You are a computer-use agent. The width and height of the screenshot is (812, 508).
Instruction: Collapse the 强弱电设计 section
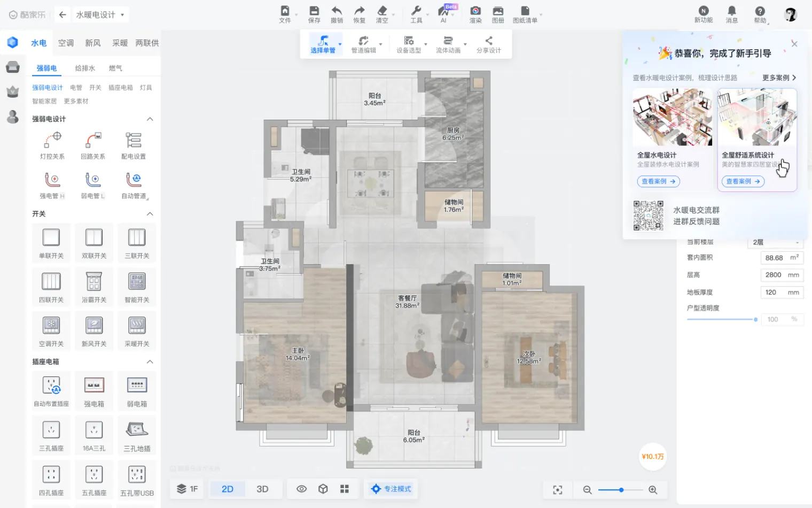150,119
